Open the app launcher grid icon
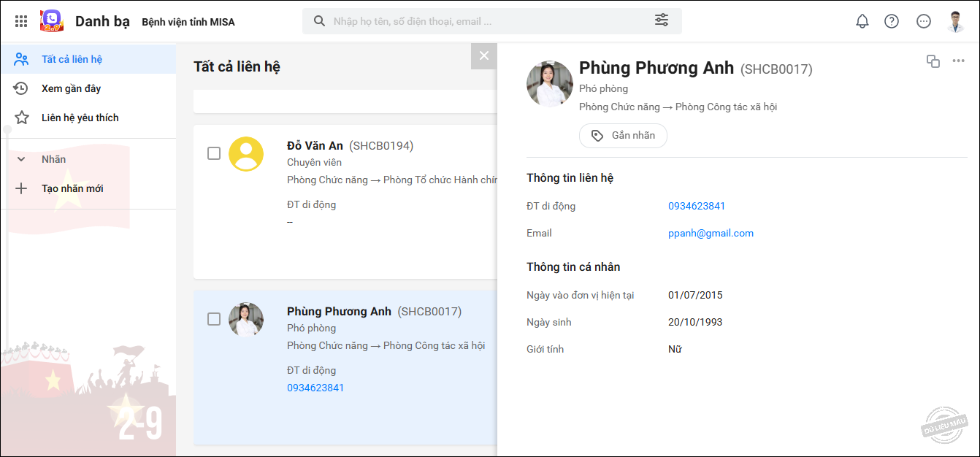980x457 pixels. 21,21
